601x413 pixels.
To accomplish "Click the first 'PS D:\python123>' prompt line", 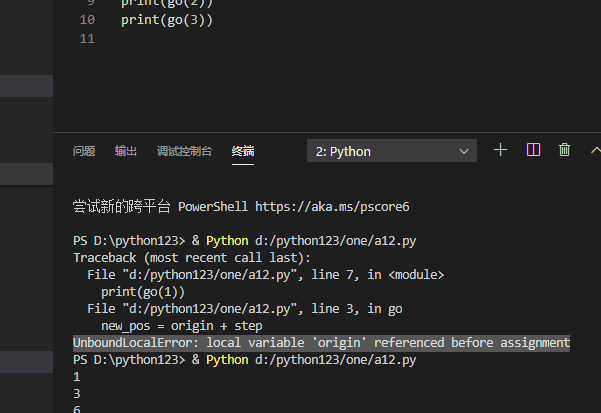I will [245, 241].
